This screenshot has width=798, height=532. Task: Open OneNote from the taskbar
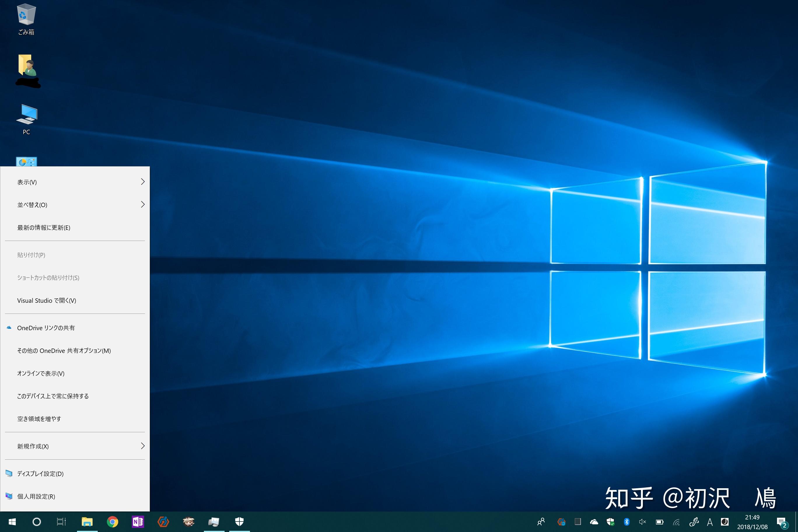138,522
